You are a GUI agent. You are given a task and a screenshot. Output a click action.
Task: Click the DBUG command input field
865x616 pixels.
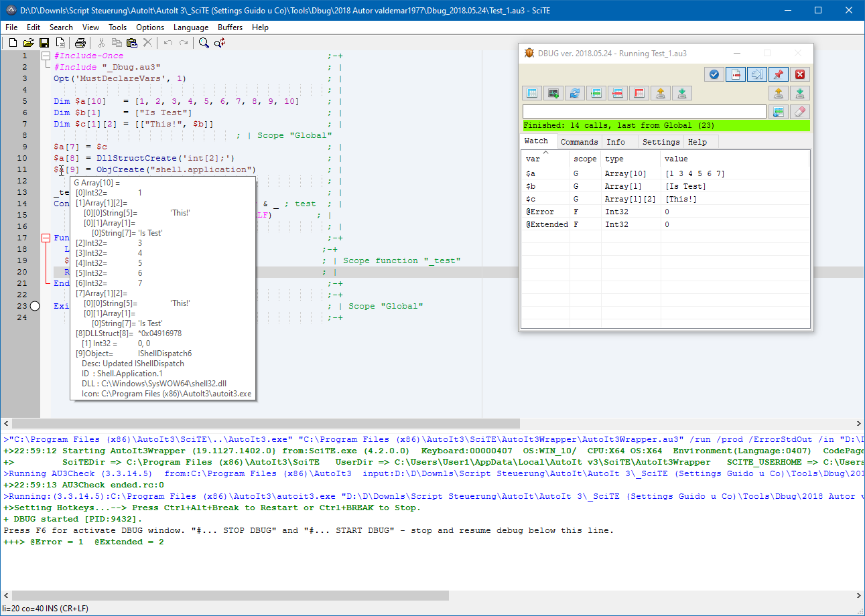coord(644,112)
